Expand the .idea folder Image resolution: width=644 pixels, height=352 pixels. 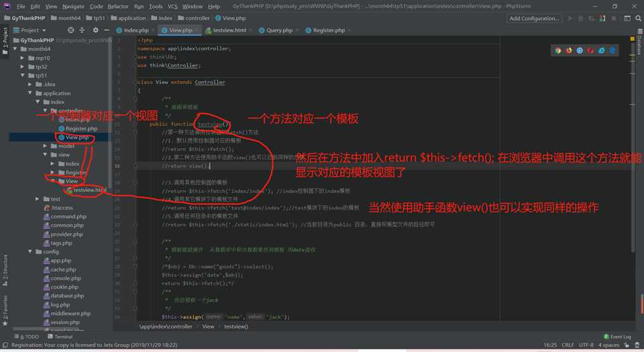click(x=30, y=84)
